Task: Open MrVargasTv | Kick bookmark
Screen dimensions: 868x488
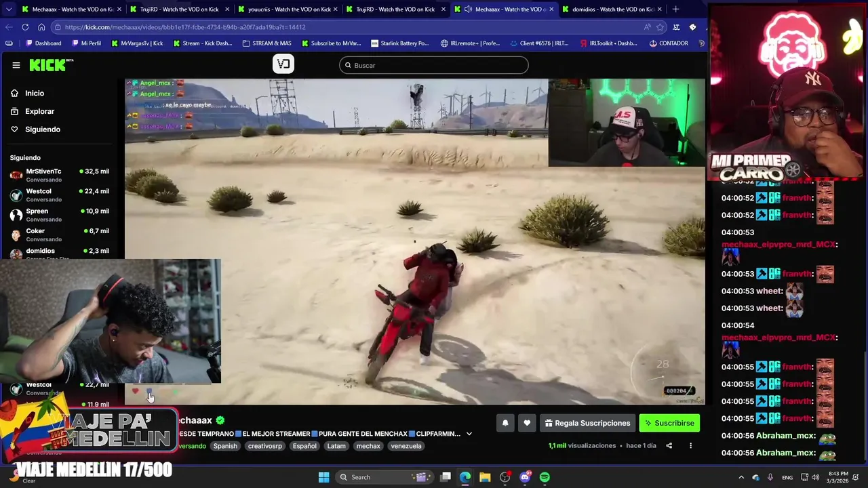Action: coord(136,43)
